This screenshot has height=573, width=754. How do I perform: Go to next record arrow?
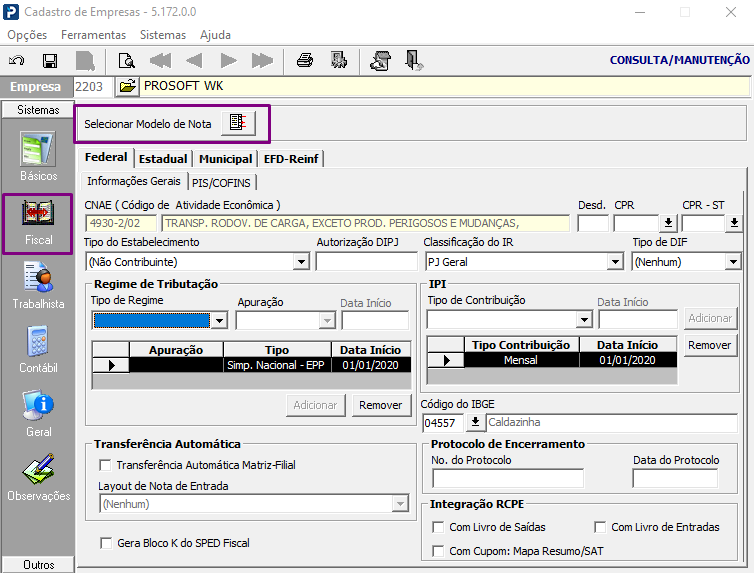click(x=228, y=61)
